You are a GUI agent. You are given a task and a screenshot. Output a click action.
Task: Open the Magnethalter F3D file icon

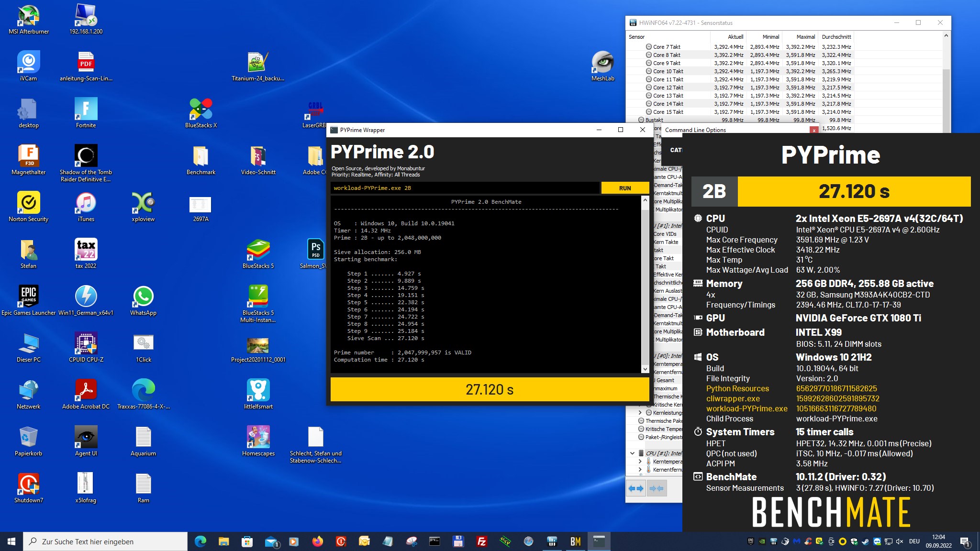coord(29,160)
